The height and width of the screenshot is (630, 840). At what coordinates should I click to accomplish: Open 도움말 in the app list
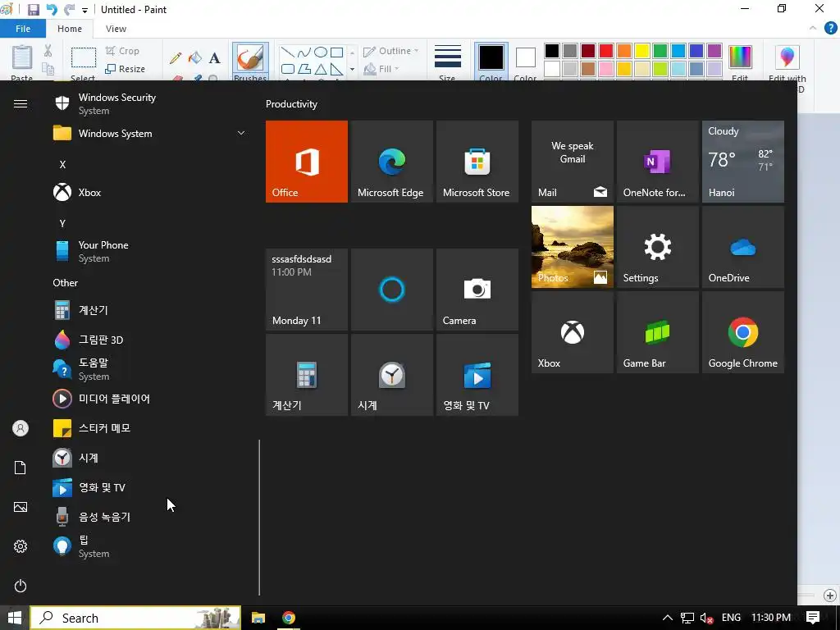(x=150, y=369)
